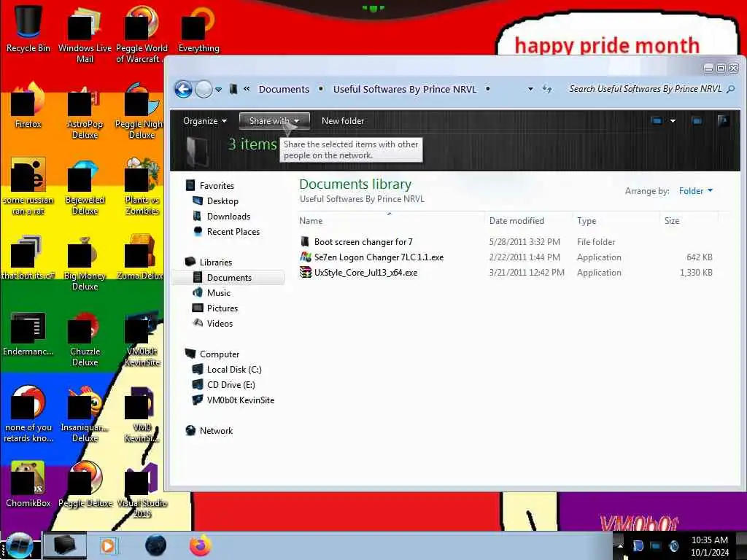
Task: Click the Se7en Logon Changer file icon
Action: 306,257
